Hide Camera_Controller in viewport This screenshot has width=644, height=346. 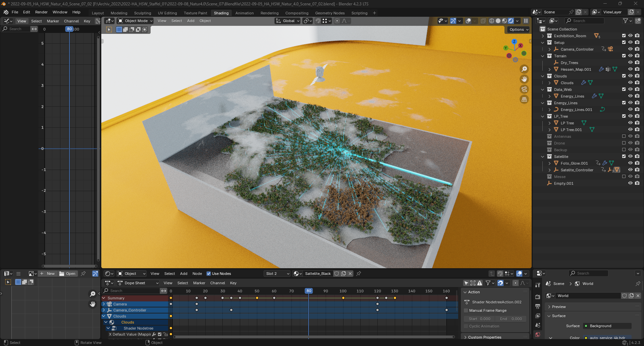[x=630, y=49]
